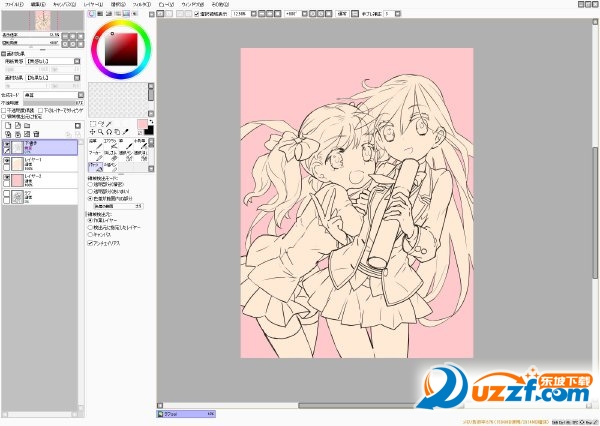The height and width of the screenshot is (426, 600).
Task: Click the pink foreground color swatch
Action: coord(142,125)
